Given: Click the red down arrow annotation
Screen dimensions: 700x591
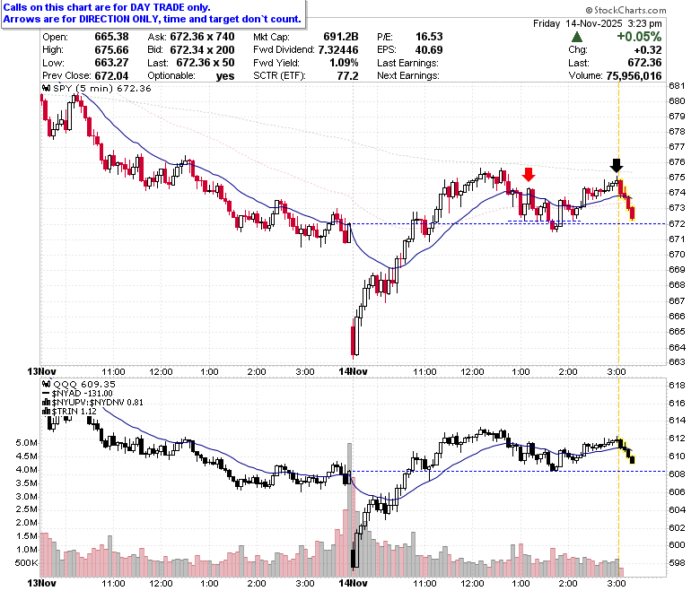Looking at the screenshot, I should point(529,174).
